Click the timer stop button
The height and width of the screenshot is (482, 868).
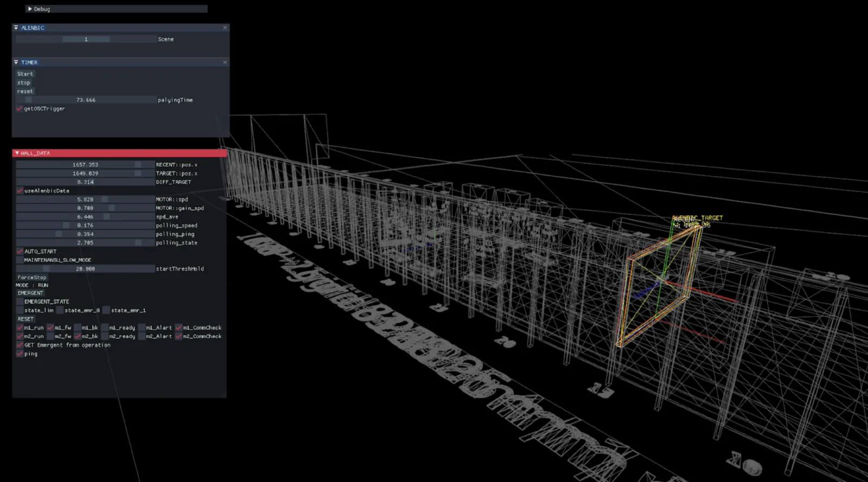click(x=24, y=83)
